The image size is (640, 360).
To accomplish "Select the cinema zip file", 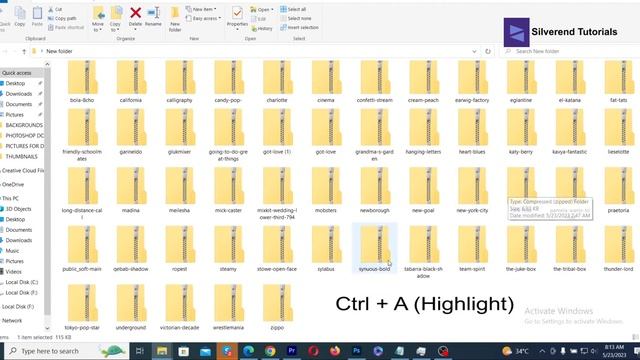I will (326, 82).
